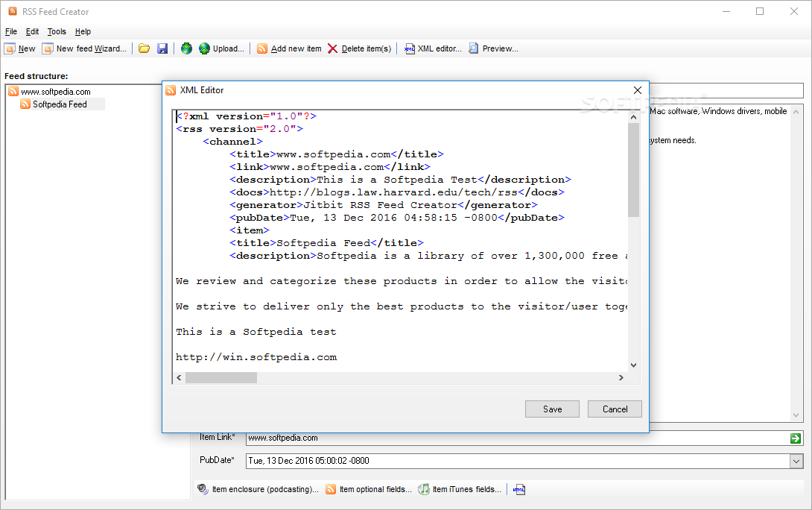Click the http://win.softpedia.com line
Image resolution: width=812 pixels, height=510 pixels.
(256, 357)
